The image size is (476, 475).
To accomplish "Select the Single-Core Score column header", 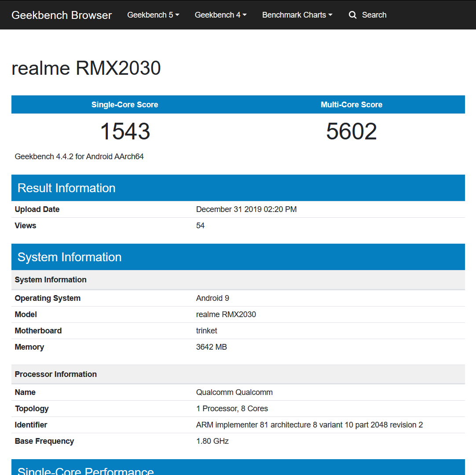I will point(124,105).
